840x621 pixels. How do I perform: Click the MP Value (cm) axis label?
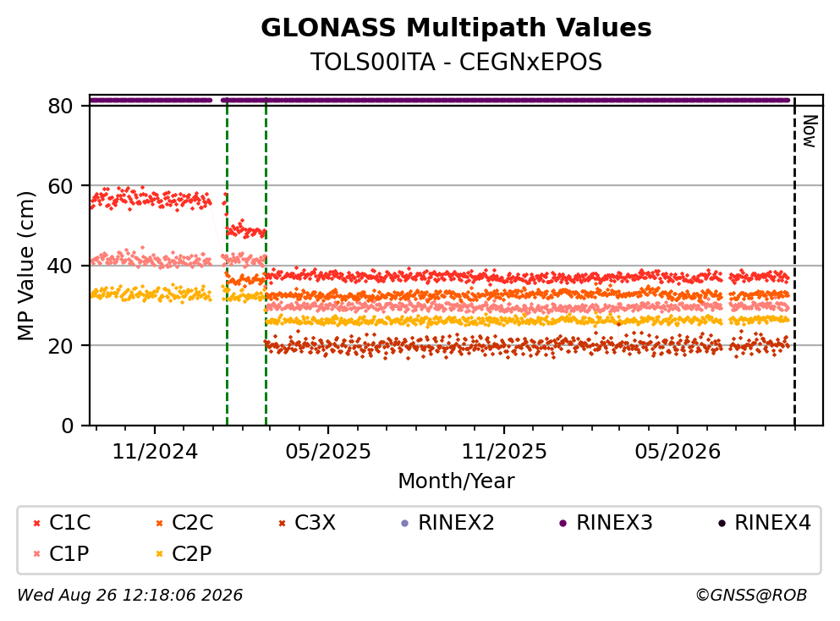[25, 266]
